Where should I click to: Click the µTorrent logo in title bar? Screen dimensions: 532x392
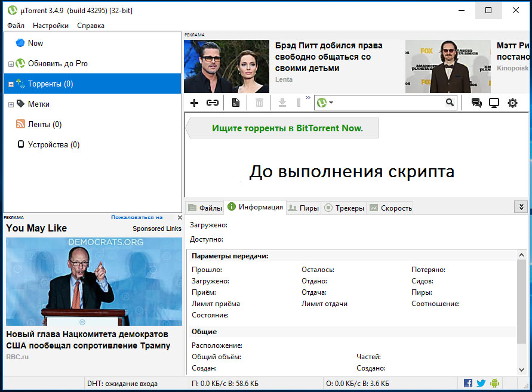[x=13, y=10]
